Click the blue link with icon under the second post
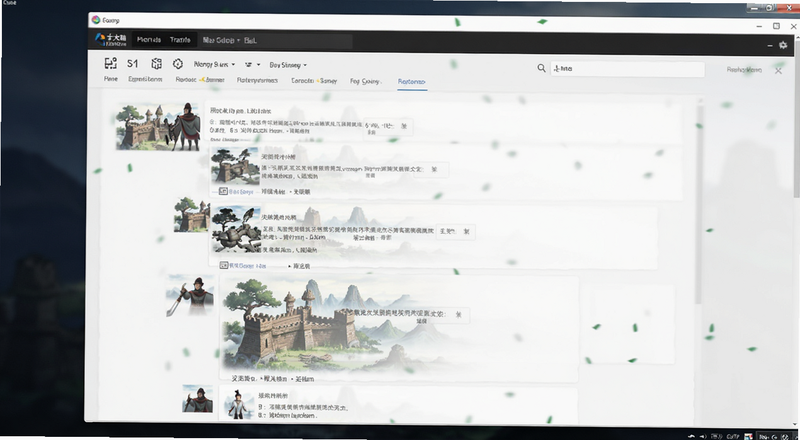Screen dimensions: 800x440 click(236, 191)
